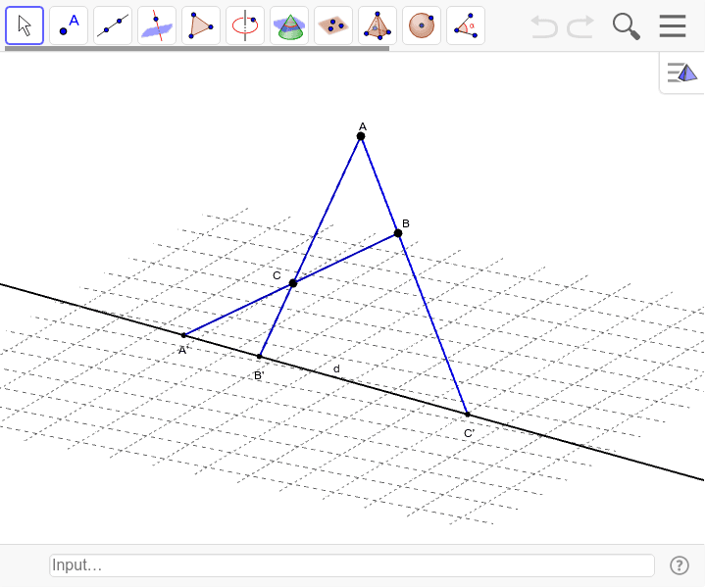Select the Pyramid tool
Screen dimensions: 706x588
378,25
